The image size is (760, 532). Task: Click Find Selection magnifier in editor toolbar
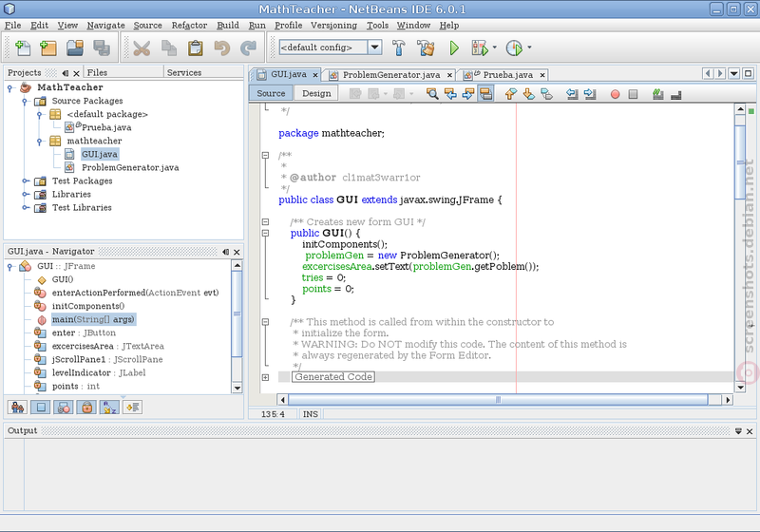pyautogui.click(x=432, y=93)
